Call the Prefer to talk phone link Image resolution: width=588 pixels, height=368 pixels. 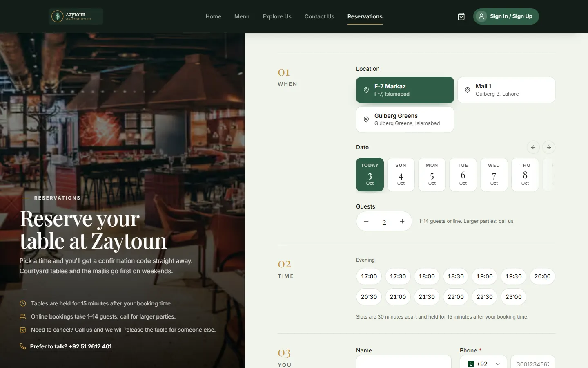coord(71,346)
